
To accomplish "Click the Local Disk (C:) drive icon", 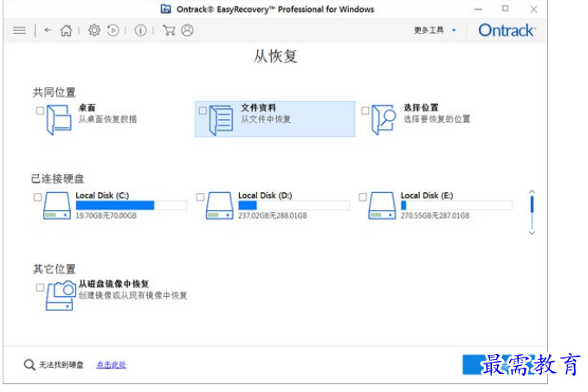I will point(57,206).
